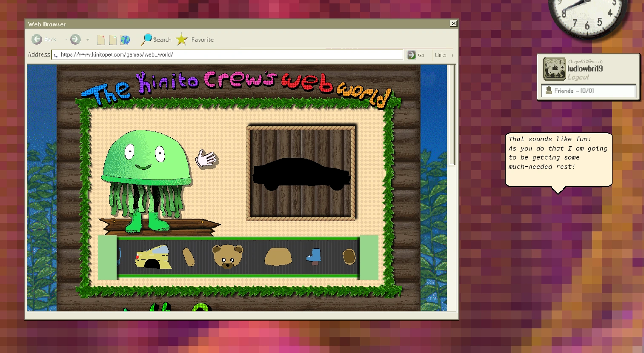
Task: Click the black car silhouette in frame
Action: (301, 174)
